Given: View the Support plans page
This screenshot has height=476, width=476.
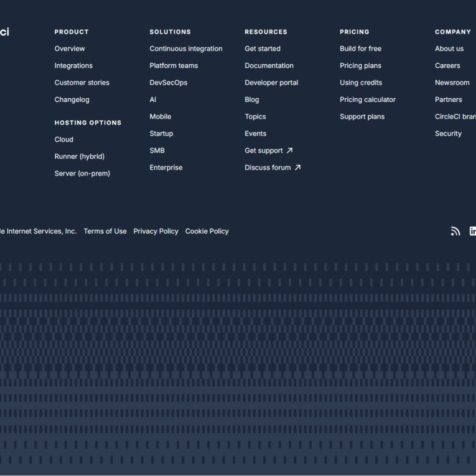Looking at the screenshot, I should 362,117.
